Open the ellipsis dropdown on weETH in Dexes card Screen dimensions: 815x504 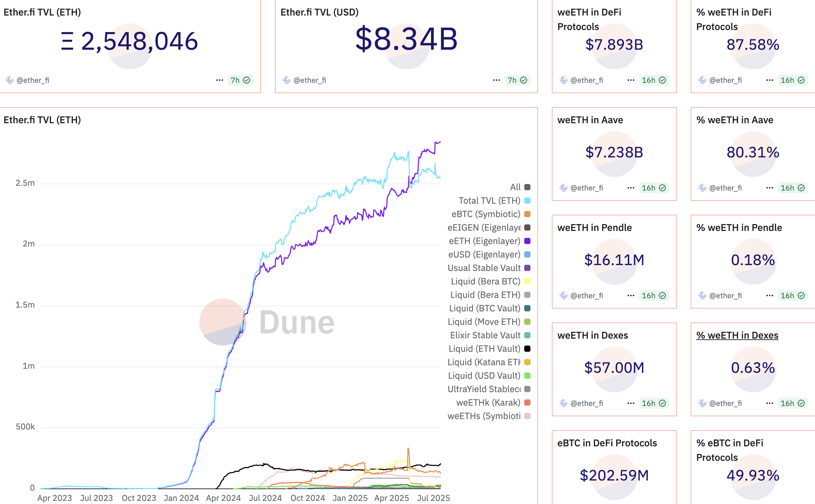[x=631, y=403]
